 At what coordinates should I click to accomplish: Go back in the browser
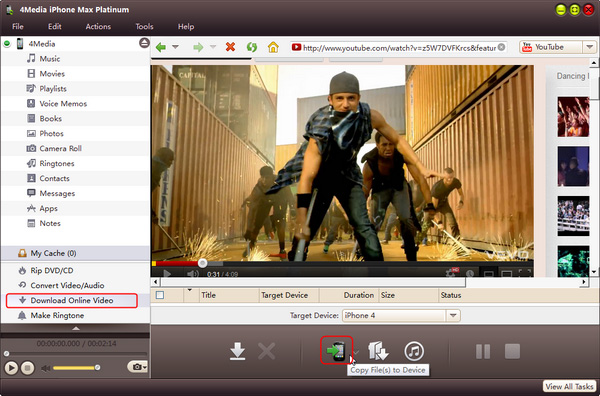(x=161, y=47)
